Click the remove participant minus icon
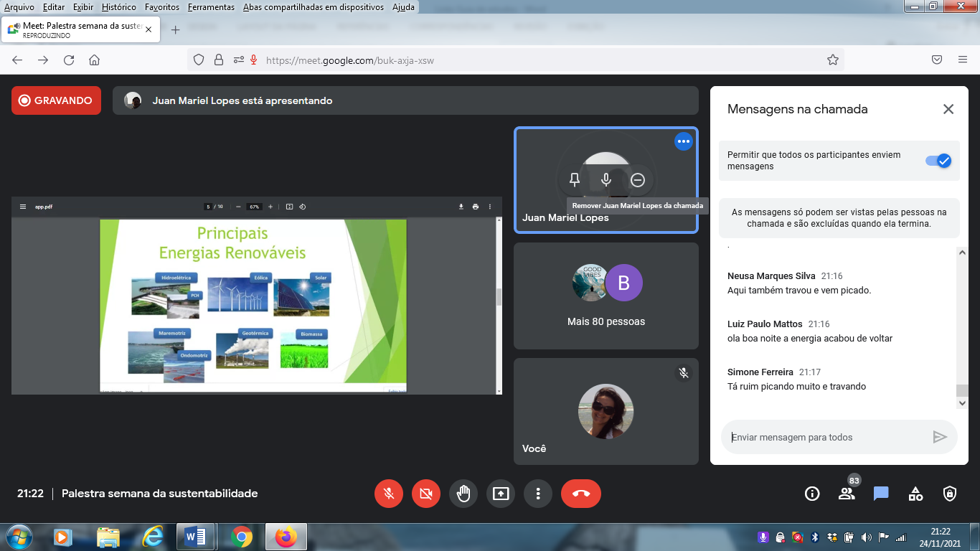 (x=638, y=180)
